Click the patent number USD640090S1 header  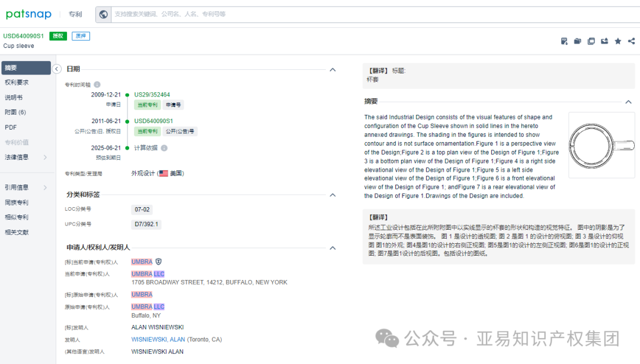coord(23,36)
